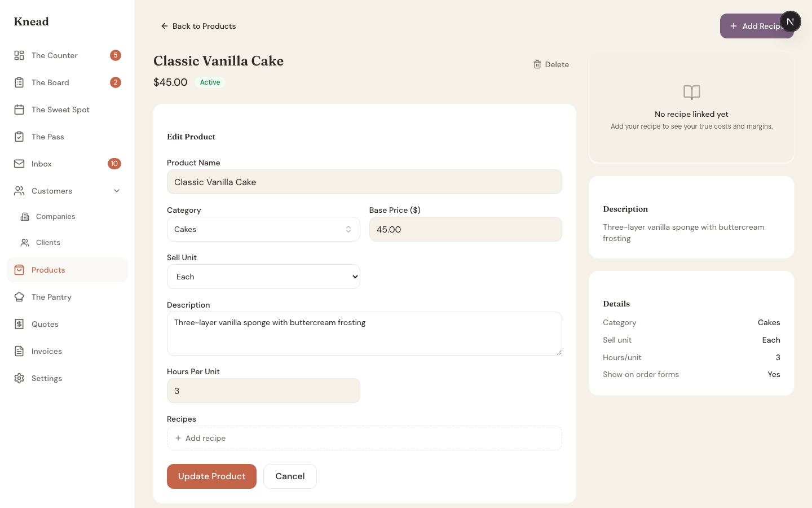Viewport: 812px width, 508px height.
Task: Click The Pass icon
Action: point(19,137)
